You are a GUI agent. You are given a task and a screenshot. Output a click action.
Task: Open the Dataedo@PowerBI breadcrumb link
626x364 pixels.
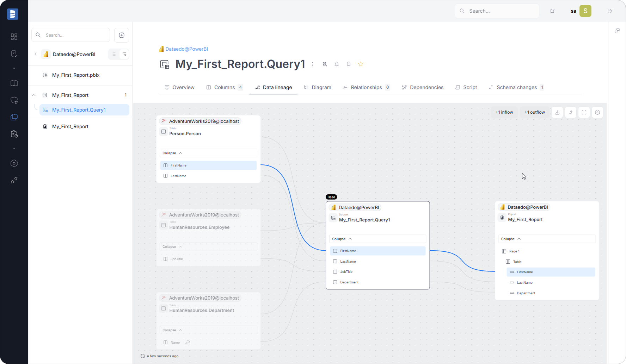coord(186,49)
